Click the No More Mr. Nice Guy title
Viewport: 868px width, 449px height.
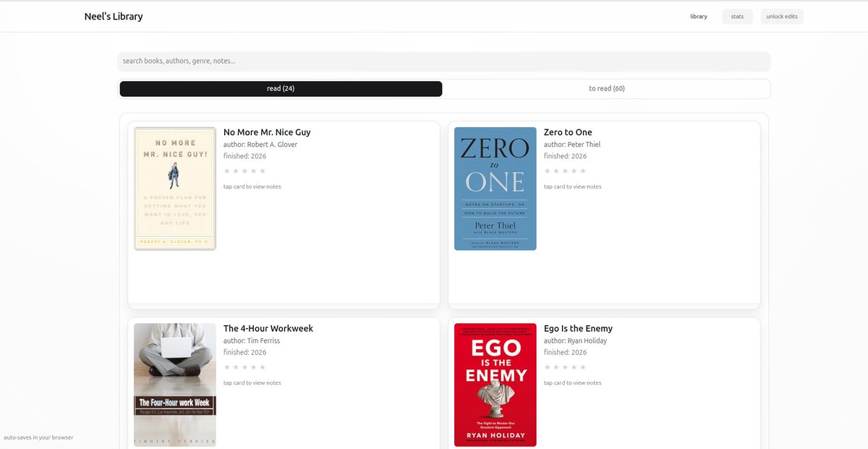point(267,132)
